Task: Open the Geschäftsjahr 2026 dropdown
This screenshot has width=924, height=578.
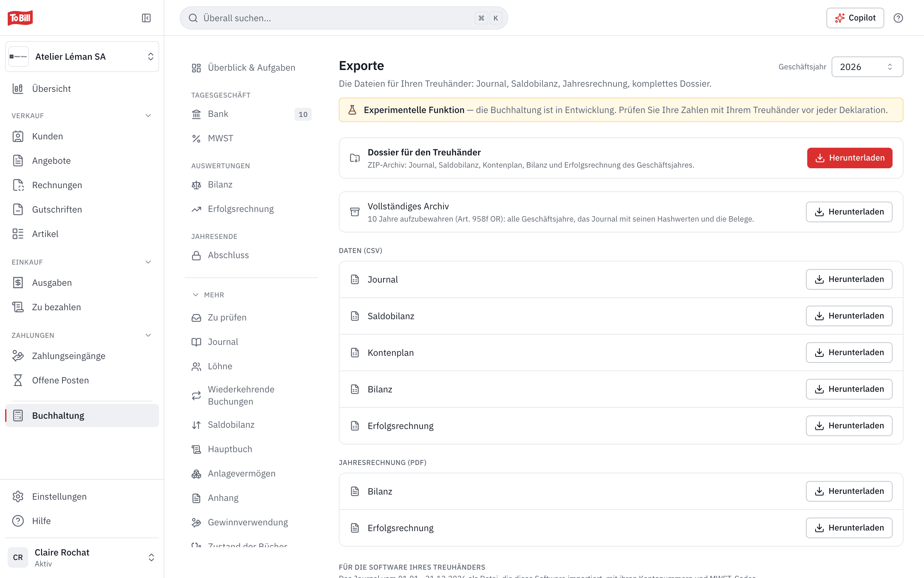Action: point(867,67)
